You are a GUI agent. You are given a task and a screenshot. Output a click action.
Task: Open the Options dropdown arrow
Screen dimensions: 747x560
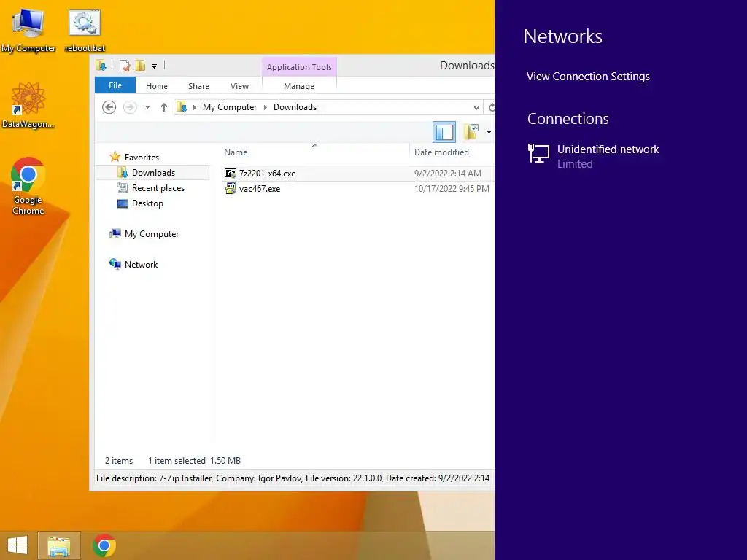coord(489,132)
